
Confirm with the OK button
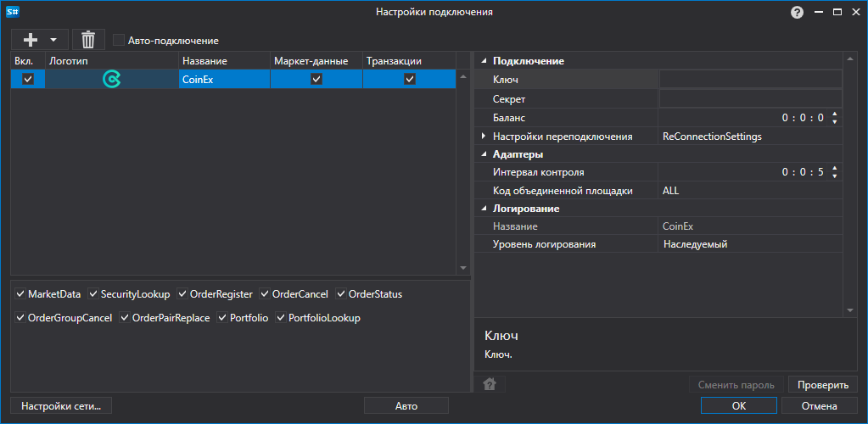tap(738, 405)
